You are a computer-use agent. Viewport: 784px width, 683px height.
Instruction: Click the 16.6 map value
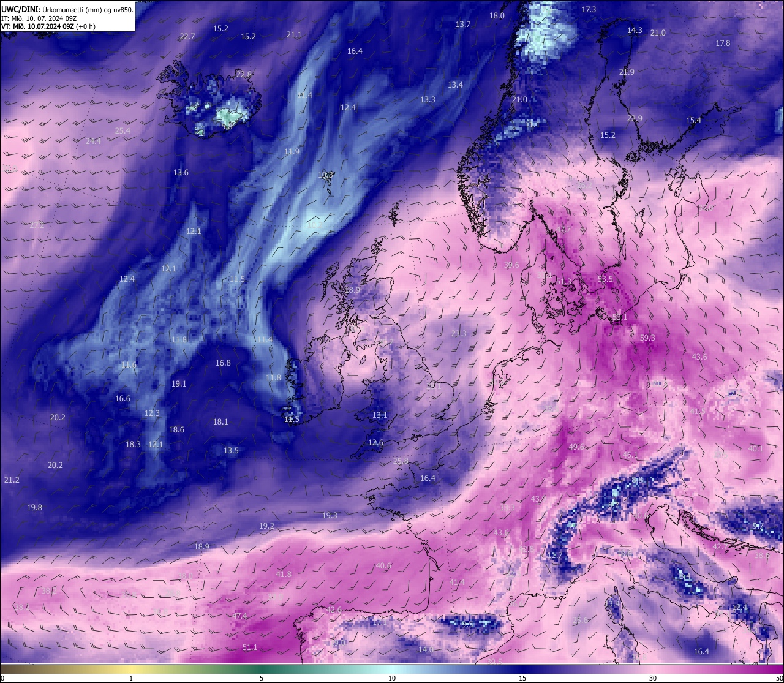tap(123, 399)
